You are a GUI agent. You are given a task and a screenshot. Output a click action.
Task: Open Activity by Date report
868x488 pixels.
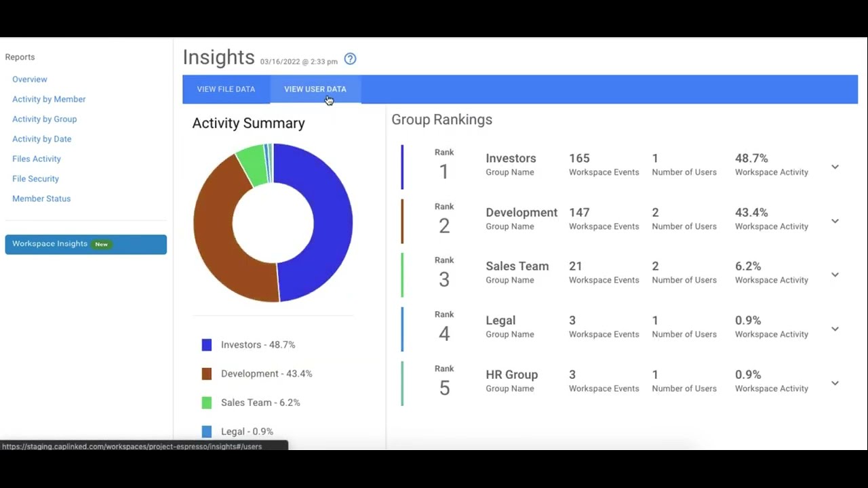click(41, 139)
